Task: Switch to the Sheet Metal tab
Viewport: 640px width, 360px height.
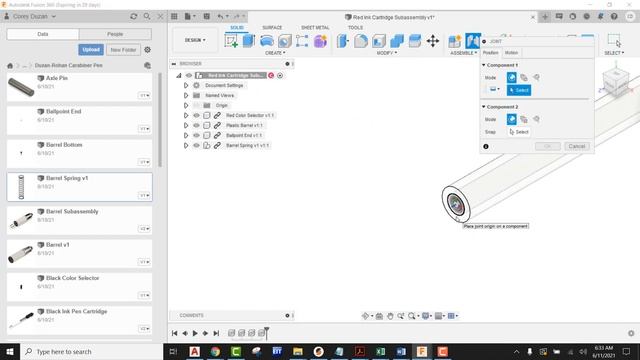Action: click(x=315, y=27)
